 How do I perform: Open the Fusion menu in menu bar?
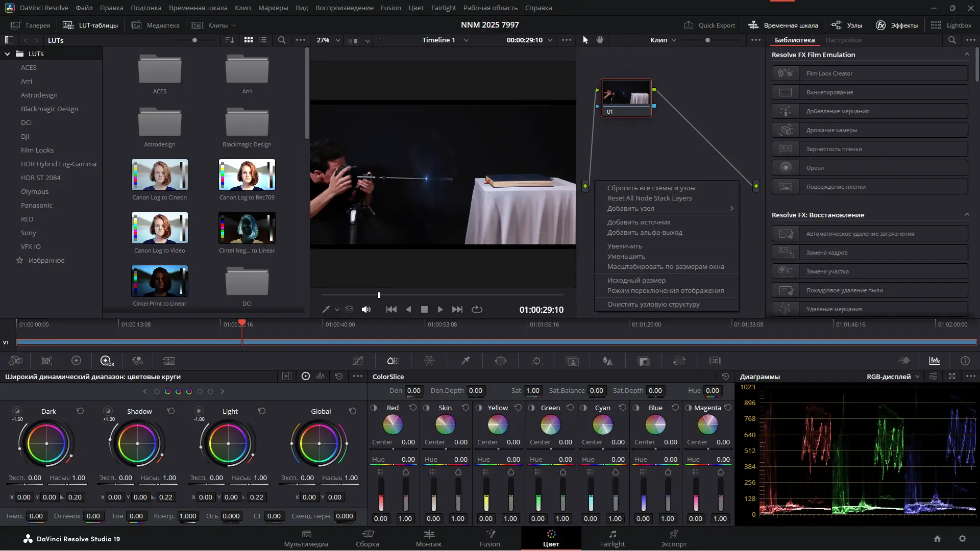coord(390,8)
